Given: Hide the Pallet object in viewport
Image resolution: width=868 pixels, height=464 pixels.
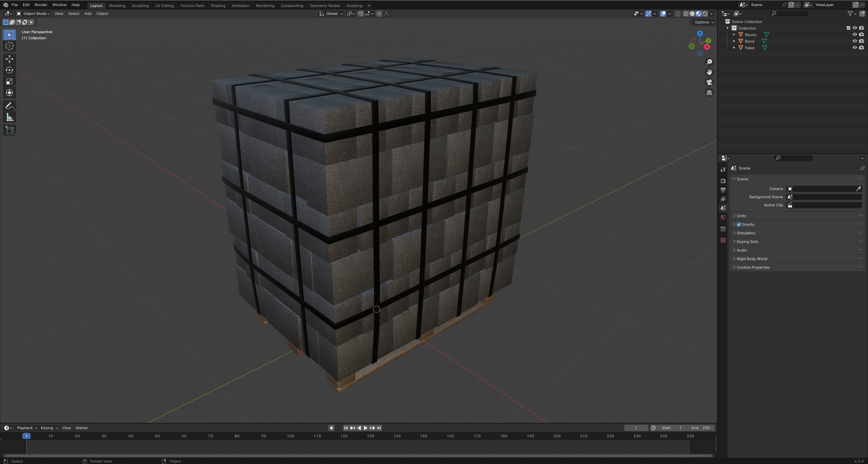Looking at the screenshot, I should point(854,48).
